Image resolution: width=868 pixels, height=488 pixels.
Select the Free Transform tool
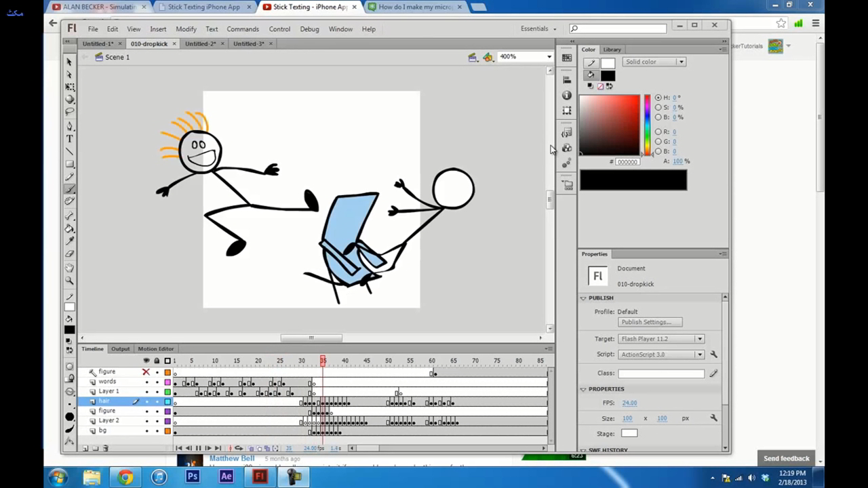pyautogui.click(x=69, y=87)
